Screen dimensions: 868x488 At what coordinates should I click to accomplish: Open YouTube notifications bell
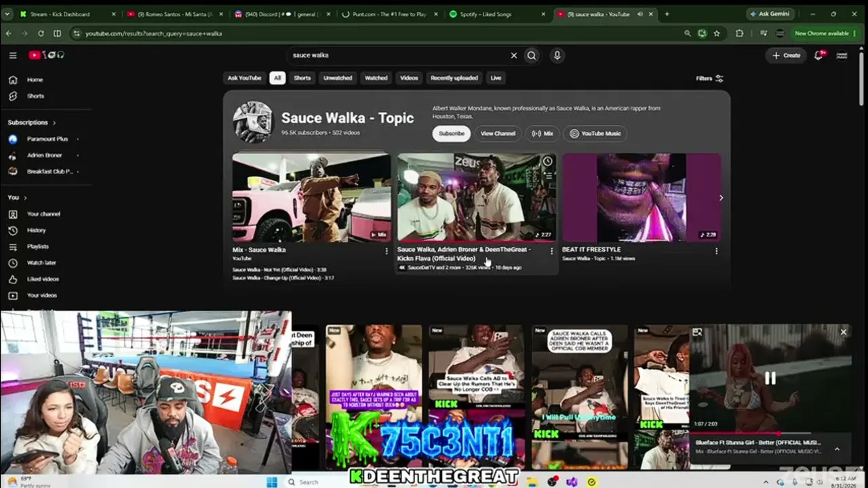click(818, 56)
